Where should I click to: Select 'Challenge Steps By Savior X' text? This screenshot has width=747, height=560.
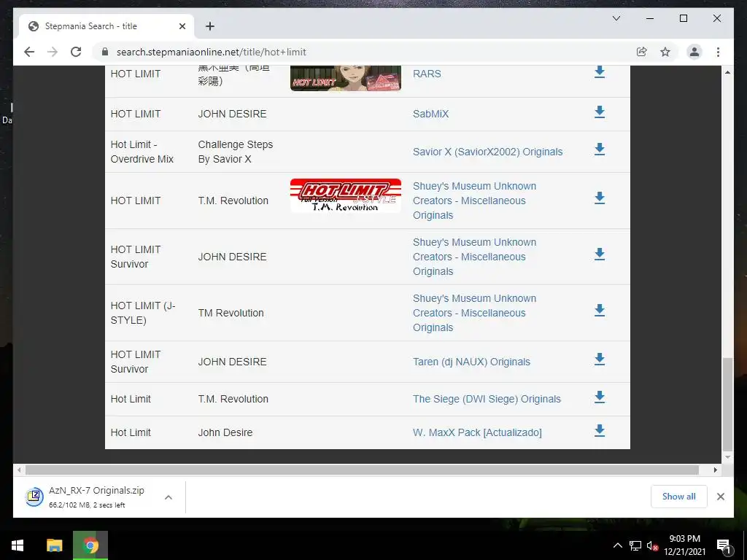[236, 152]
